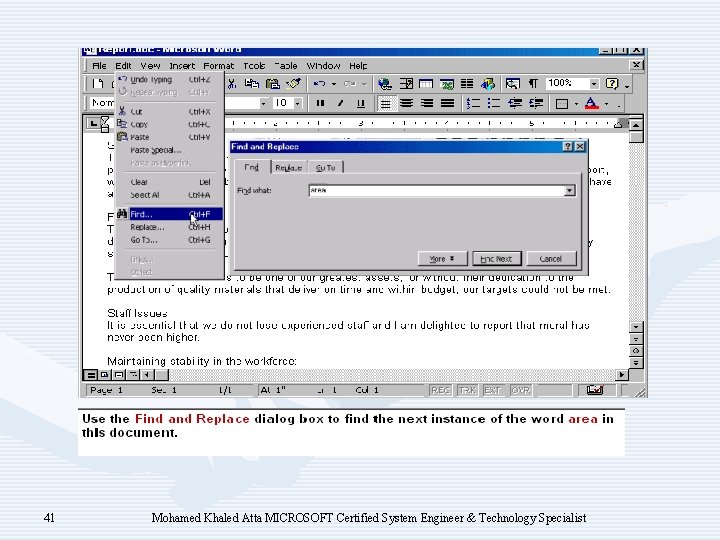
Task: Toggle OVR overtype mode in status bar
Action: pos(521,390)
